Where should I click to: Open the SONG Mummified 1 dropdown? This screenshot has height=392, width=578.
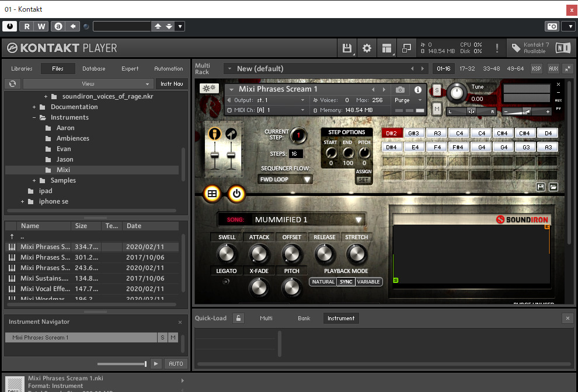[291, 219]
